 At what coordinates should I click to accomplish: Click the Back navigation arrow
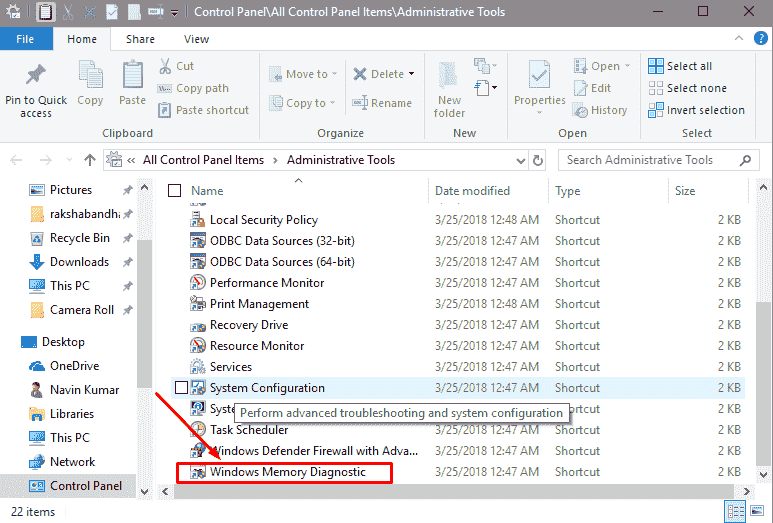16,160
